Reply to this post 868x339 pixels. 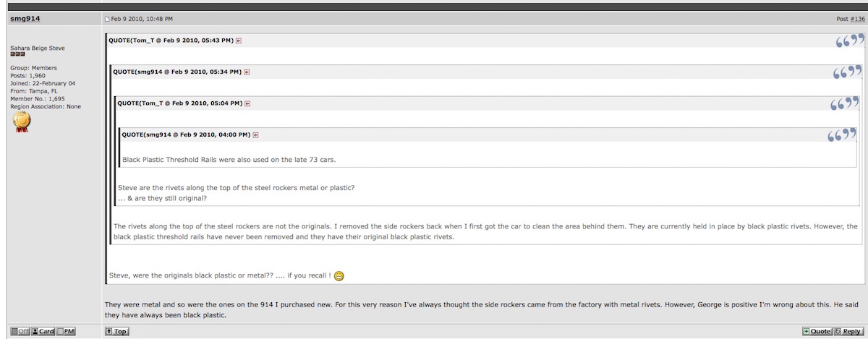pos(847,331)
